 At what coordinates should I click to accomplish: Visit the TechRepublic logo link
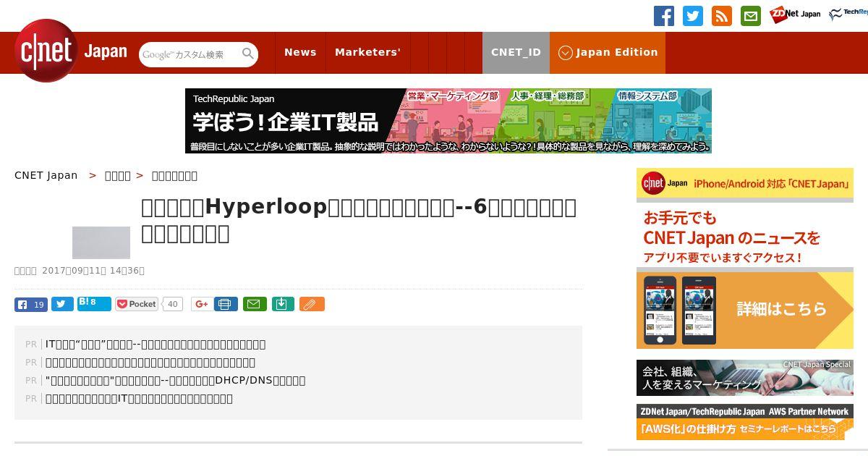(x=848, y=14)
